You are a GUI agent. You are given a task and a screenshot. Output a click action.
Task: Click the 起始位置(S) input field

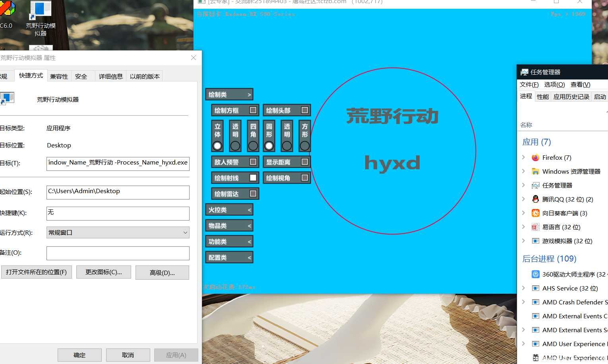118,192
